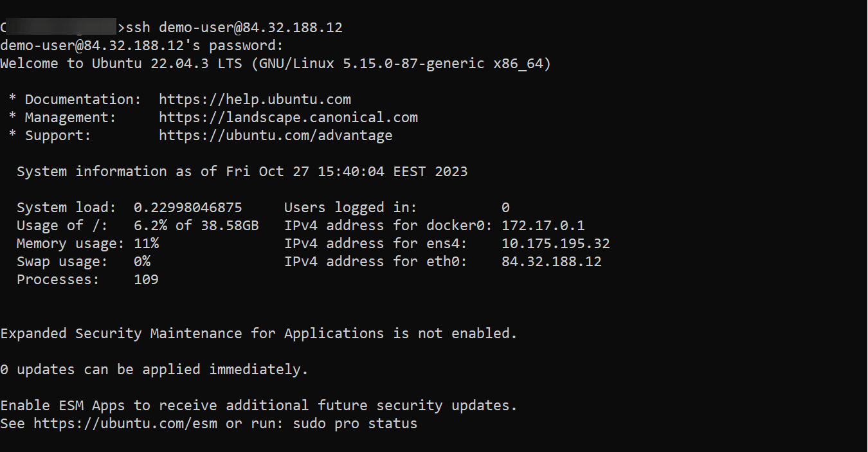Click the ubuntu.com/advantage support link
Viewport: 868px width, 452px height.
[275, 136]
